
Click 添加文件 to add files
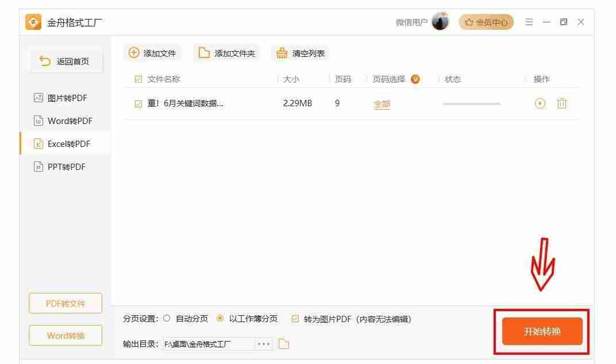click(152, 53)
